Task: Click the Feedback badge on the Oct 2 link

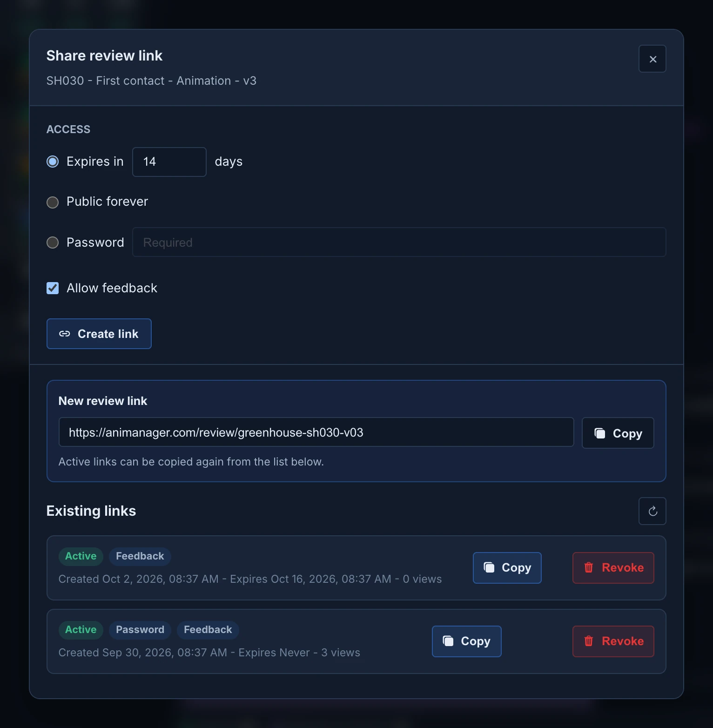Action: pyautogui.click(x=140, y=556)
